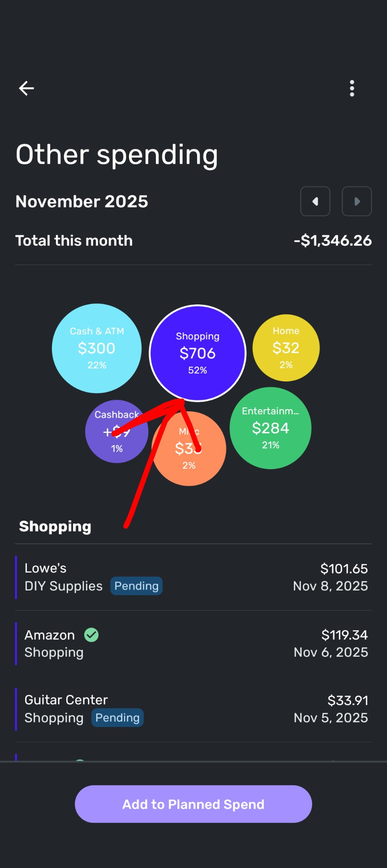Tap the yellow Home category bubble
387x868 pixels.
(286, 348)
